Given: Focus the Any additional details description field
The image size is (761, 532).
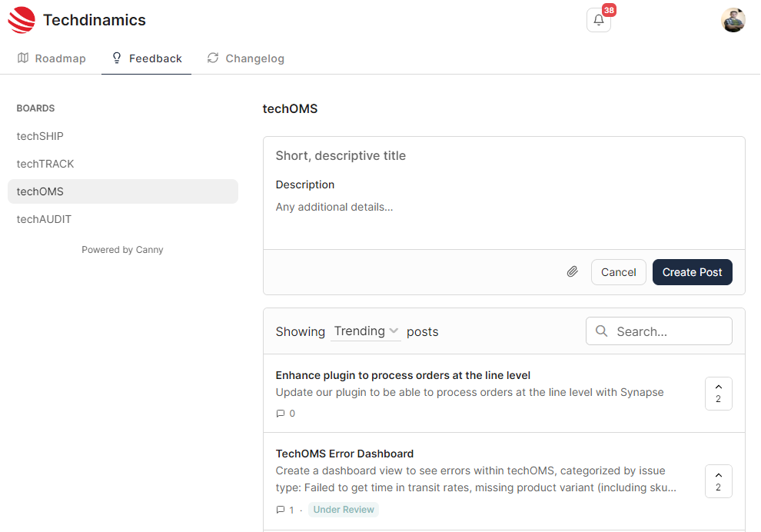Looking at the screenshot, I should tap(503, 208).
